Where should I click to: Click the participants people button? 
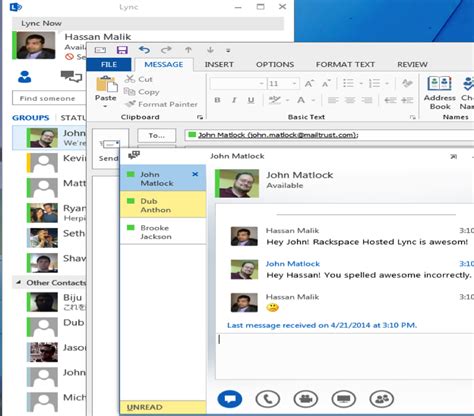tap(382, 399)
